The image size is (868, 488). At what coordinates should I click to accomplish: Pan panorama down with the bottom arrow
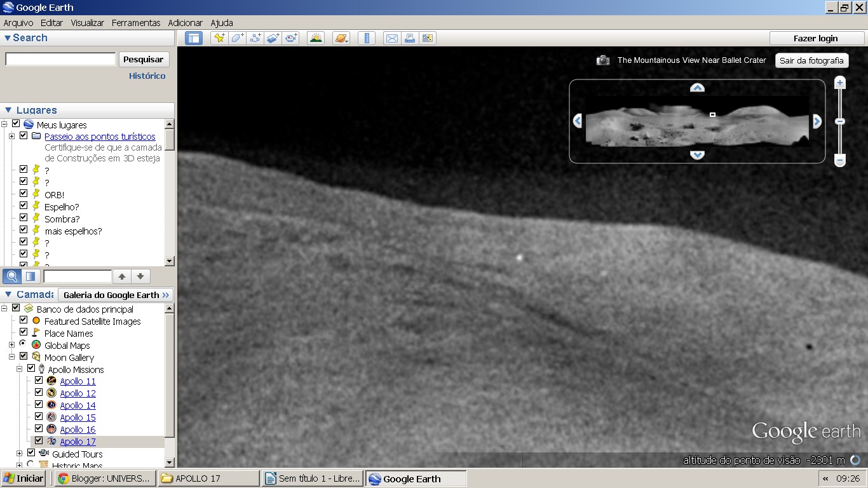[x=697, y=154]
